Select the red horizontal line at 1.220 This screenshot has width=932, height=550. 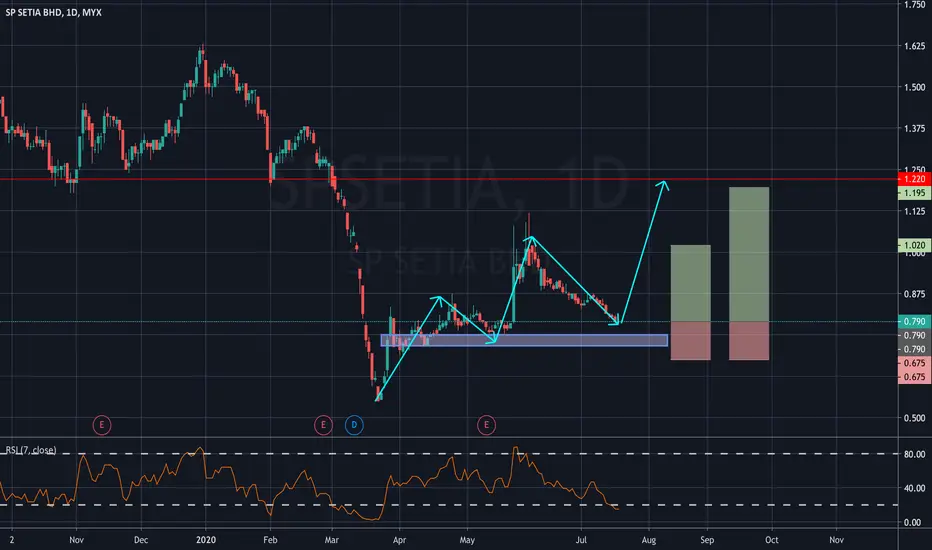tap(449, 179)
